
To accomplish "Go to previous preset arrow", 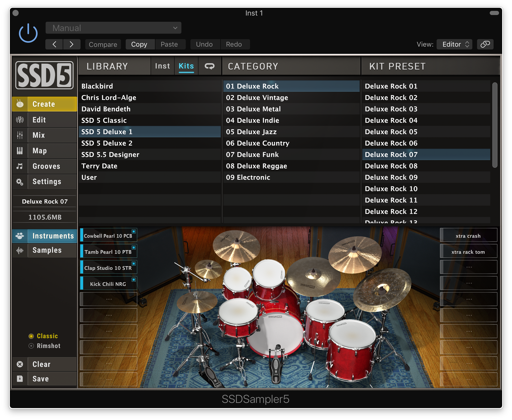I will point(54,44).
